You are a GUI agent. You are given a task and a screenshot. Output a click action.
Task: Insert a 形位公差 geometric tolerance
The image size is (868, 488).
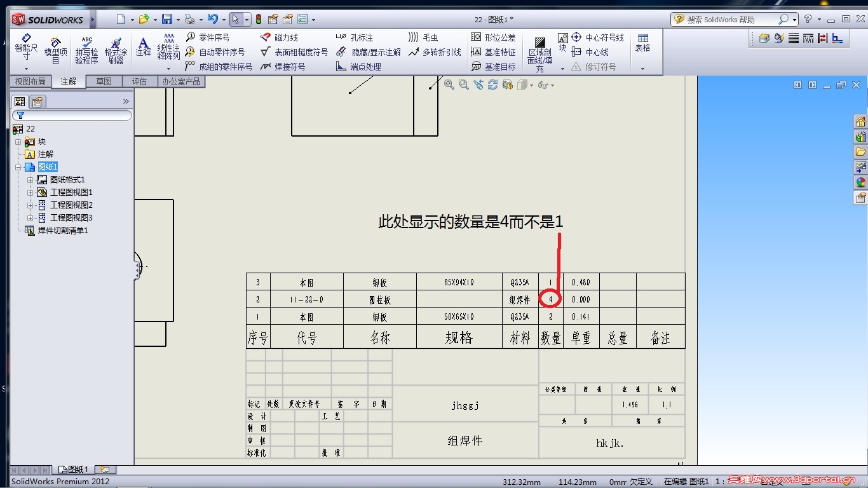(493, 37)
